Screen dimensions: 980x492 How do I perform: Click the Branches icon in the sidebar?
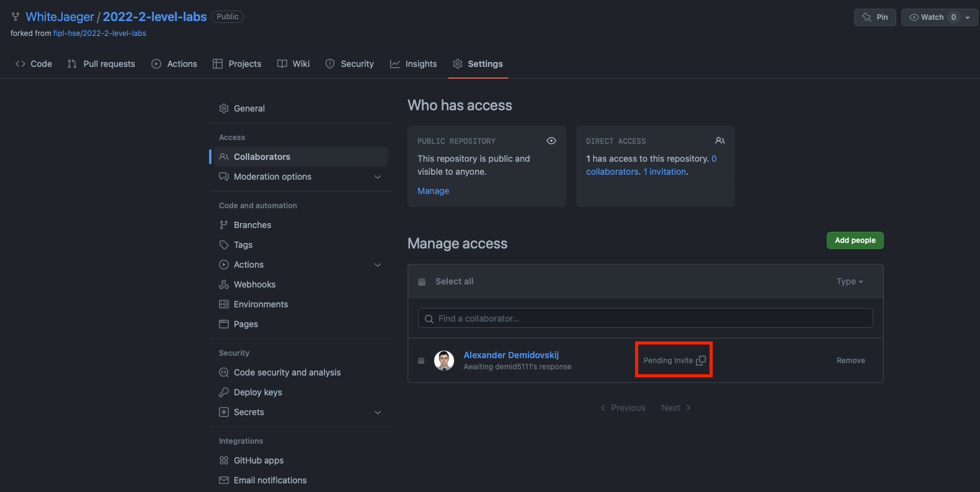(223, 225)
